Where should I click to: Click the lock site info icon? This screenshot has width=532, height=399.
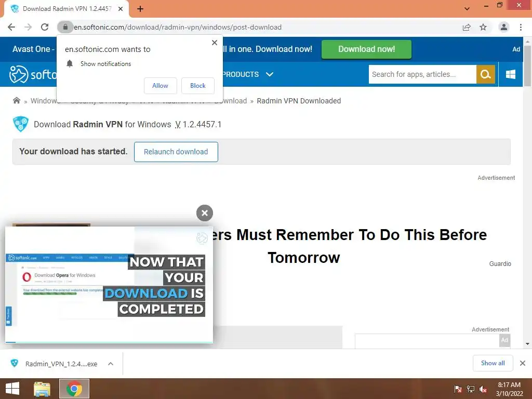(x=65, y=27)
